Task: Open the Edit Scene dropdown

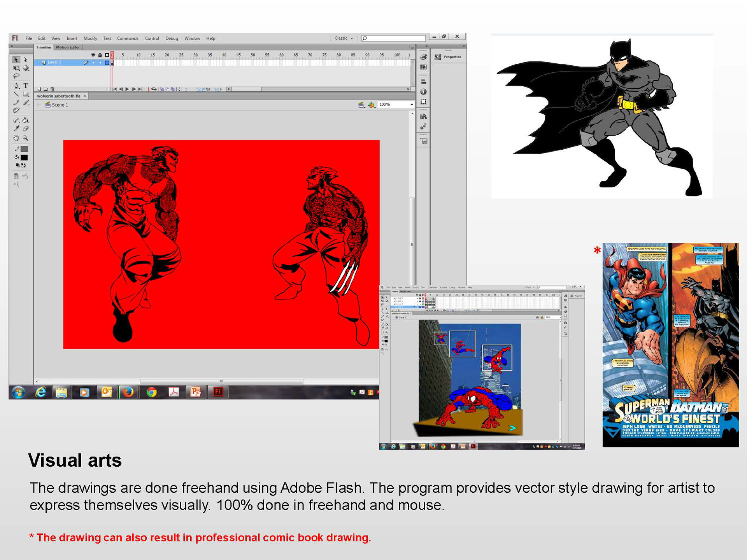Action: (x=362, y=105)
